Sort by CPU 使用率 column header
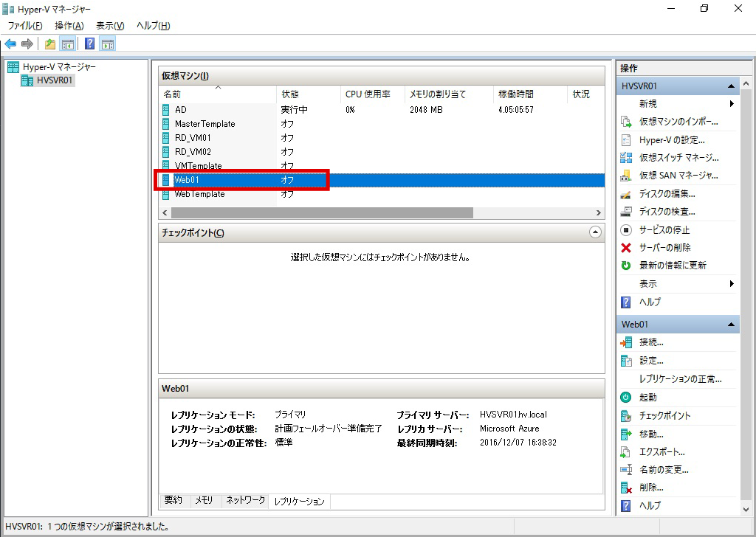The width and height of the screenshot is (756, 537). coord(373,94)
